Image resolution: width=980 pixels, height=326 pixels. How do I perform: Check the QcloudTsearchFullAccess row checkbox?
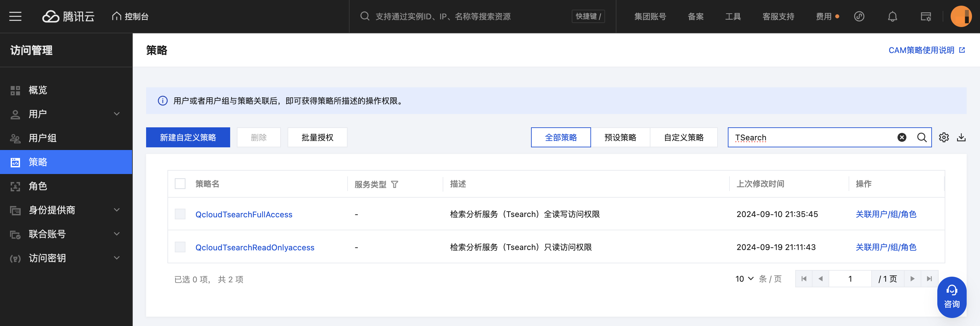click(x=180, y=214)
